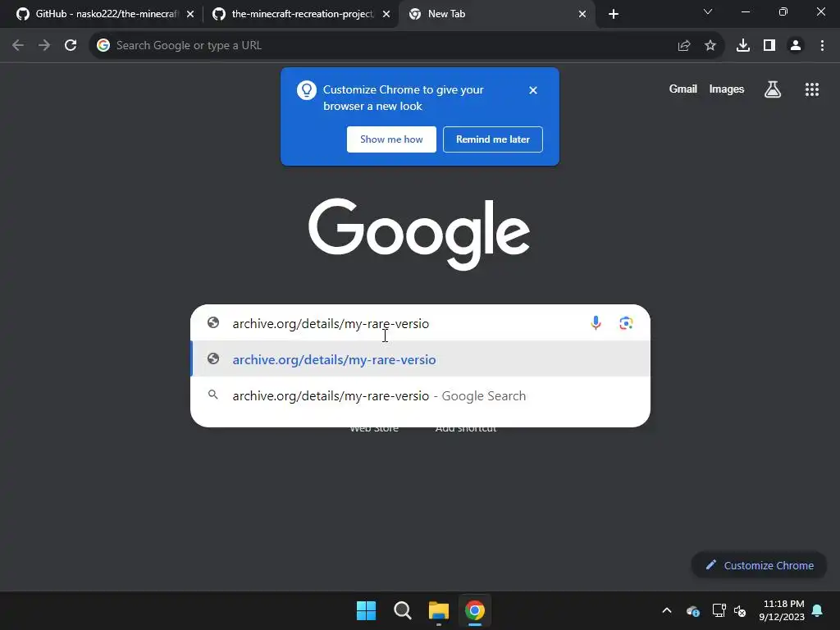Open the Search Labs flask icon
The height and width of the screenshot is (630, 840).
(x=773, y=89)
